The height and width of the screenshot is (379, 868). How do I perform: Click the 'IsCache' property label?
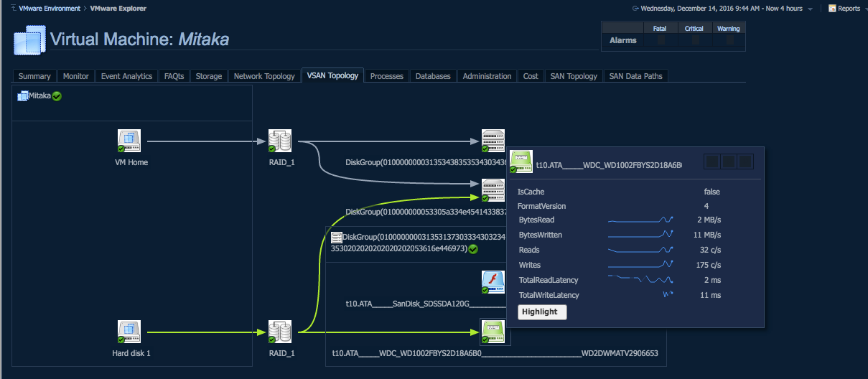[531, 192]
